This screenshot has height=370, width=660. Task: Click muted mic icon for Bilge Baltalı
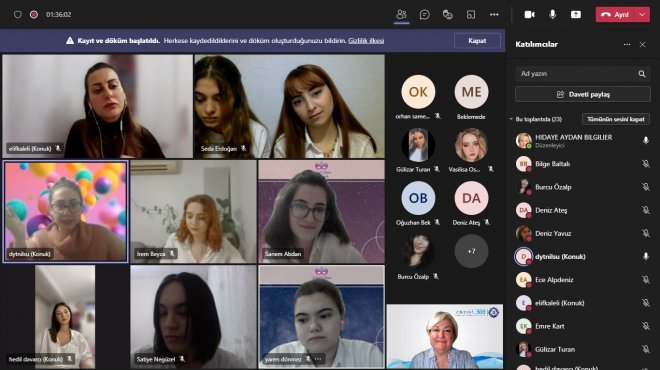click(x=646, y=164)
